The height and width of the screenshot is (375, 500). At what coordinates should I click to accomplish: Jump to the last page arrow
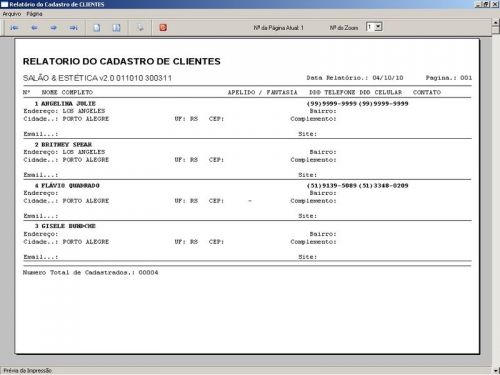tap(74, 28)
